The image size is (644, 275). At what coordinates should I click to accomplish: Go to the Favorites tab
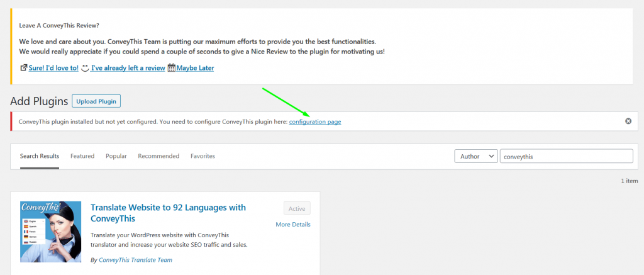[x=203, y=156]
